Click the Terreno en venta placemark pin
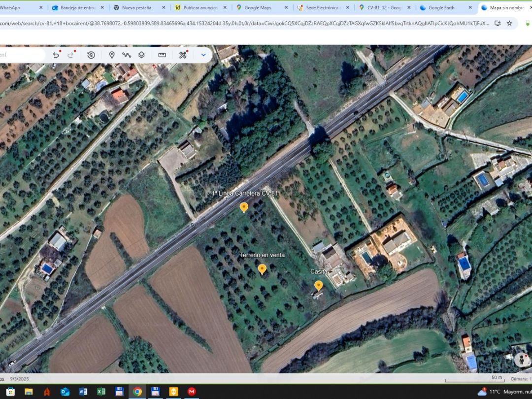The height and width of the screenshot is (399, 532). [262, 269]
